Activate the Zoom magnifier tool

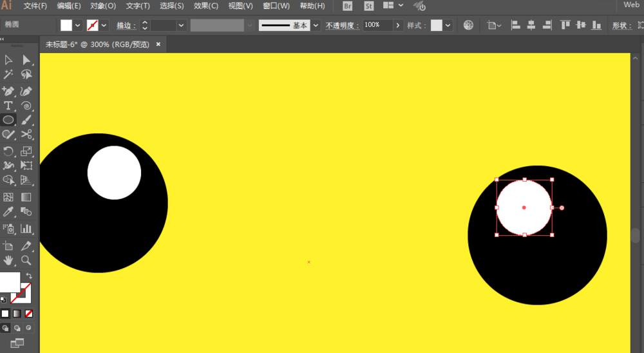tap(26, 260)
